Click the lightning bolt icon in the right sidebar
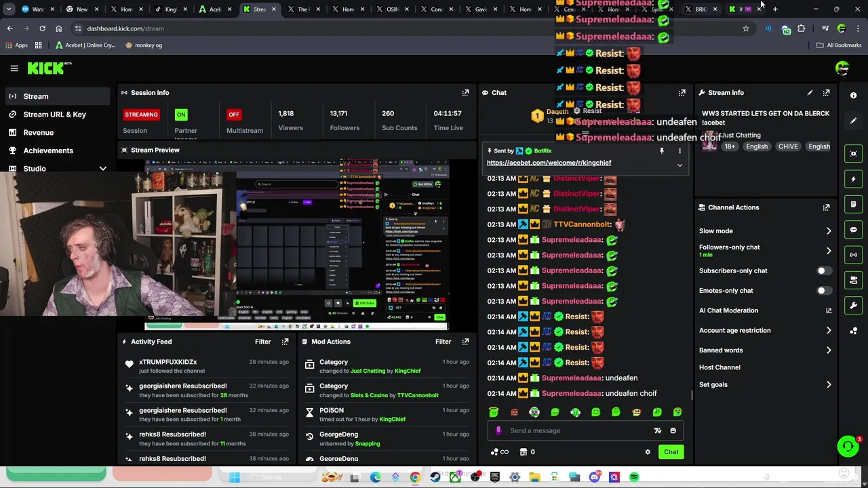The width and height of the screenshot is (868, 488). pos(854,179)
